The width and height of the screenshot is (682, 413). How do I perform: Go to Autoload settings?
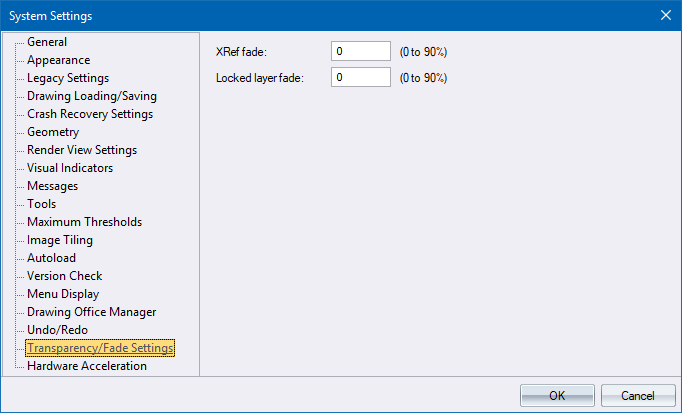[x=51, y=258]
